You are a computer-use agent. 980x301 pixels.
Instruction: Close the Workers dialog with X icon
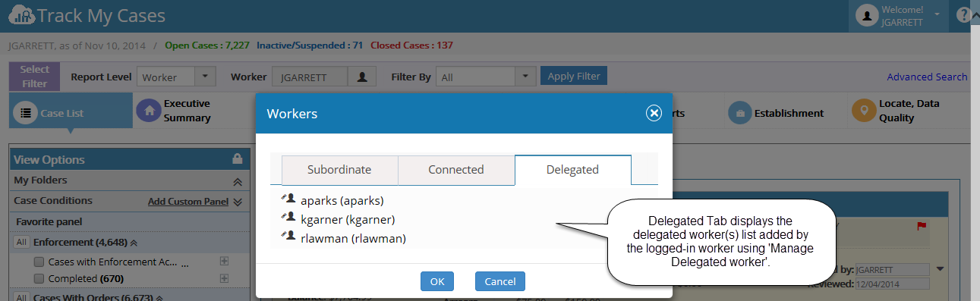click(x=654, y=113)
